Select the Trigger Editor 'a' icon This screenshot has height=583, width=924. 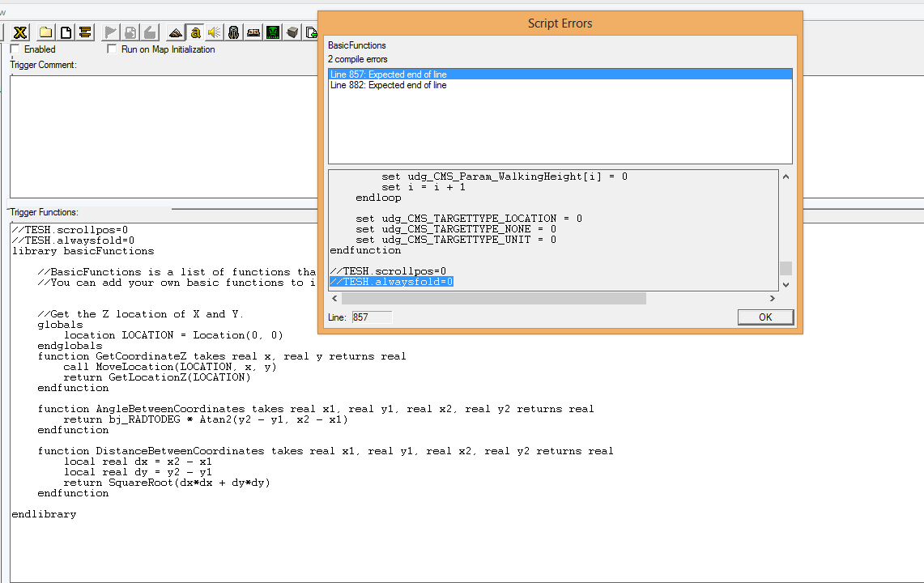[195, 32]
